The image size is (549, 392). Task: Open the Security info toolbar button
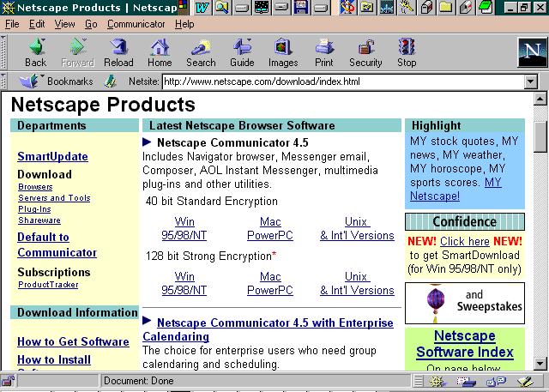(x=365, y=52)
